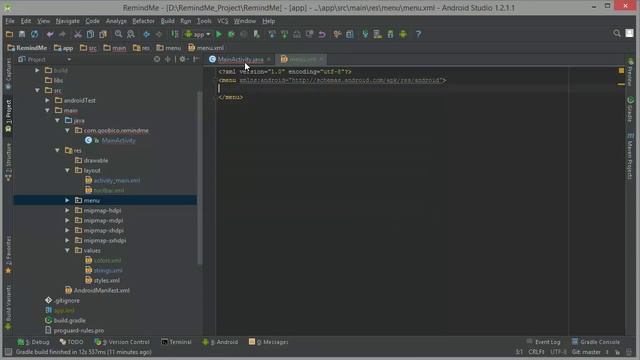This screenshot has height=360, width=640.
Task: Click the Cut scissors icon
Action: tap(78, 34)
